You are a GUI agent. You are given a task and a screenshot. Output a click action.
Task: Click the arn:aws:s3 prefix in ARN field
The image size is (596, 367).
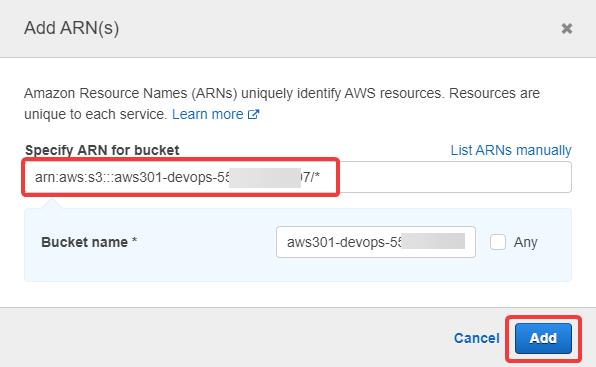coord(67,177)
